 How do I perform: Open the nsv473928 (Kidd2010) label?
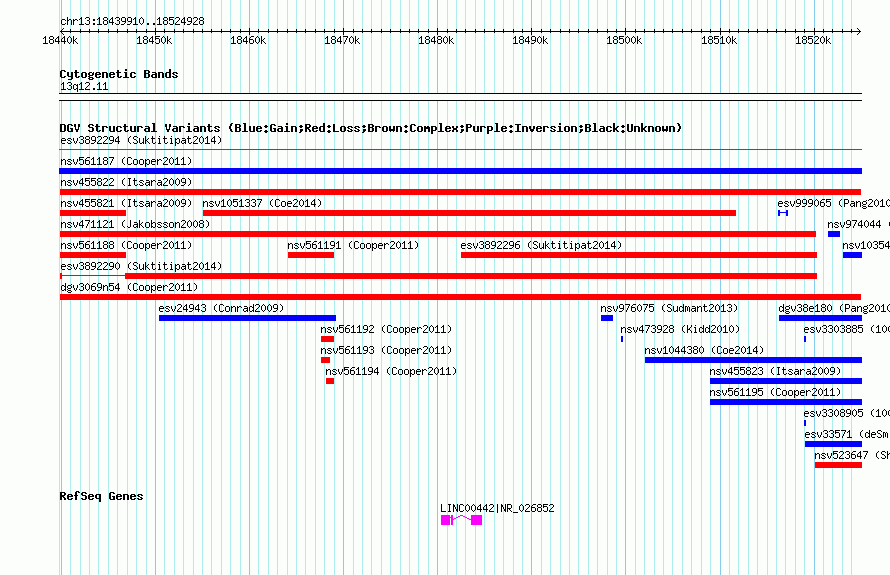(x=680, y=329)
